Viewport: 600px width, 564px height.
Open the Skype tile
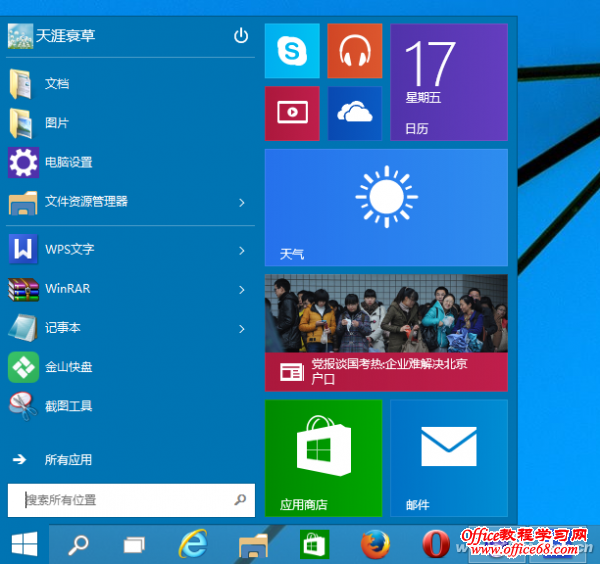coord(292,51)
